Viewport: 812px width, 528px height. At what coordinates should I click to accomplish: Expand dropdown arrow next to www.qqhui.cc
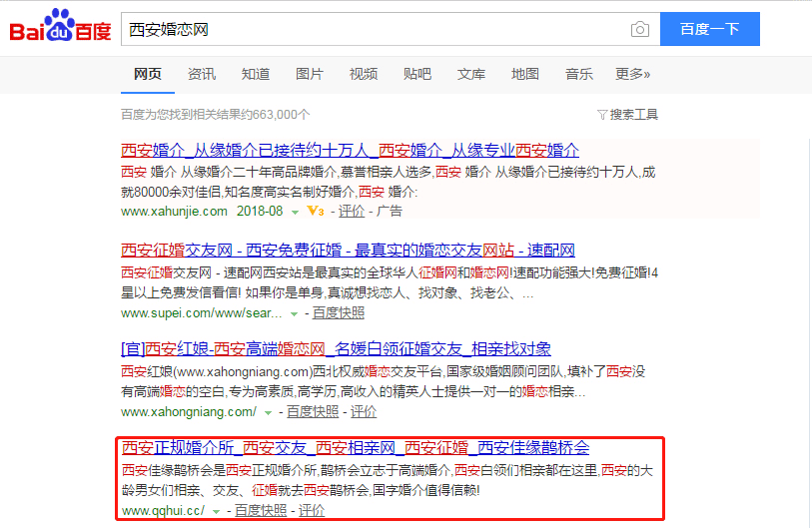point(216,512)
